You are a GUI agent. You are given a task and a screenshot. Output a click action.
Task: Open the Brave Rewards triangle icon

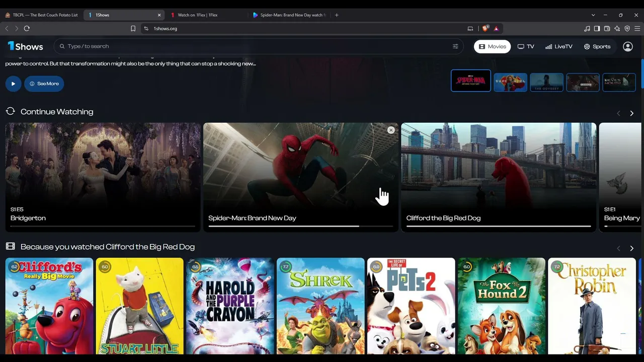click(x=496, y=29)
